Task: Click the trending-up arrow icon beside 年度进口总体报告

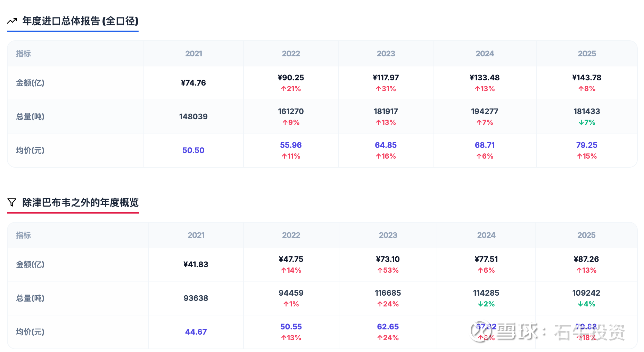Action: click(12, 21)
